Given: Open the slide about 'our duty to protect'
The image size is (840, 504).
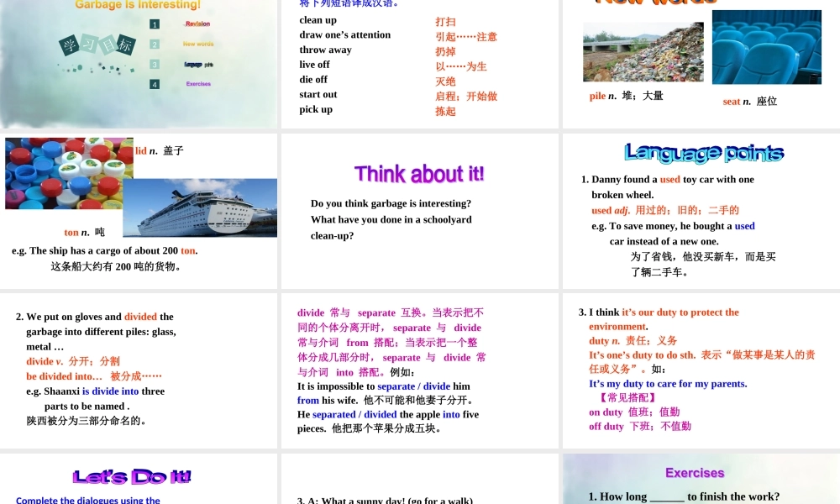Looking at the screenshot, I should [x=701, y=370].
